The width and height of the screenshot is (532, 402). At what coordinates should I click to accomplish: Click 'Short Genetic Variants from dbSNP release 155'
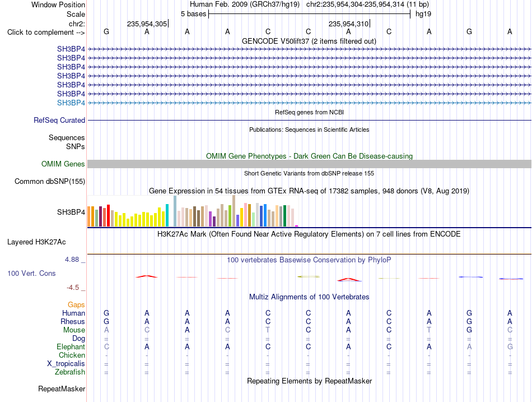pyautogui.click(x=309, y=173)
